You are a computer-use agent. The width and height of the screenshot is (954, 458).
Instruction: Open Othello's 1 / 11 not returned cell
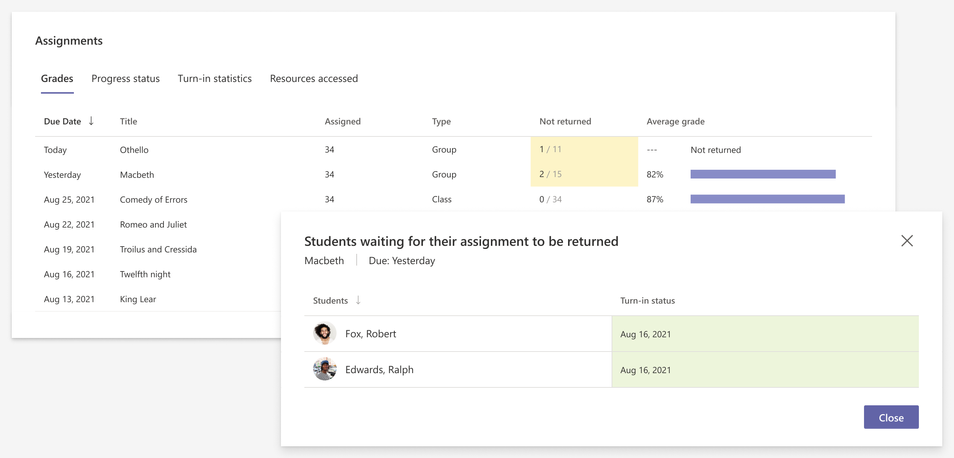551,150
